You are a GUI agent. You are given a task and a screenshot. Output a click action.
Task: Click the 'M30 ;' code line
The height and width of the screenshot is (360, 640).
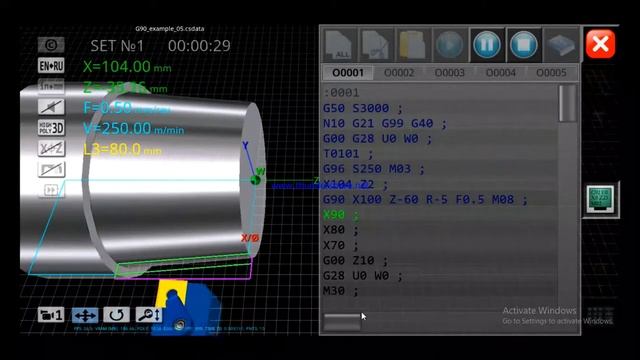pyautogui.click(x=340, y=291)
